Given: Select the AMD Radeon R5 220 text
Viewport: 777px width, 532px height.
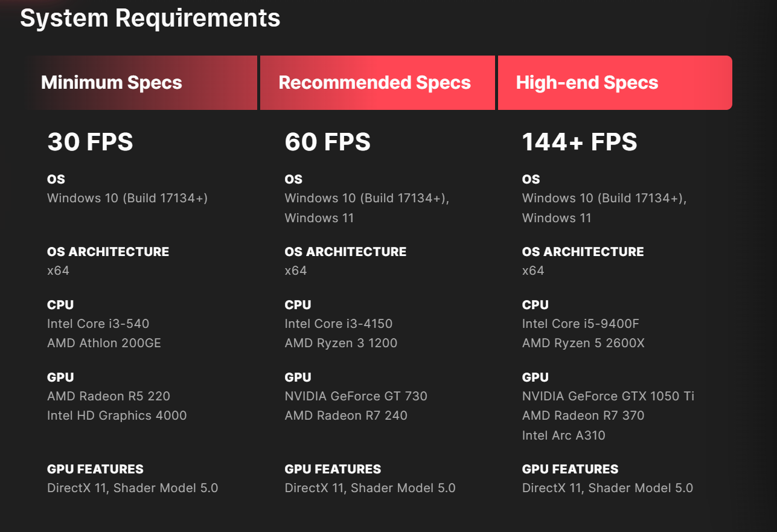Looking at the screenshot, I should (x=109, y=396).
